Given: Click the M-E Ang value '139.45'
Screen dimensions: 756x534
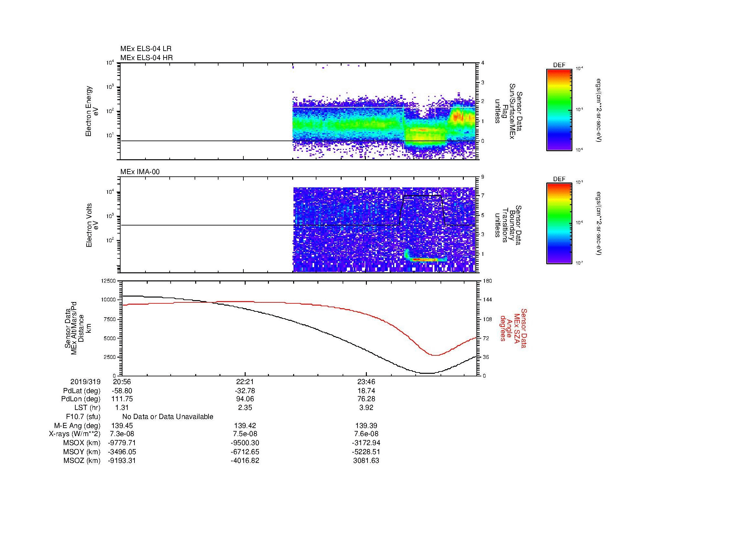Looking at the screenshot, I should pyautogui.click(x=122, y=426).
